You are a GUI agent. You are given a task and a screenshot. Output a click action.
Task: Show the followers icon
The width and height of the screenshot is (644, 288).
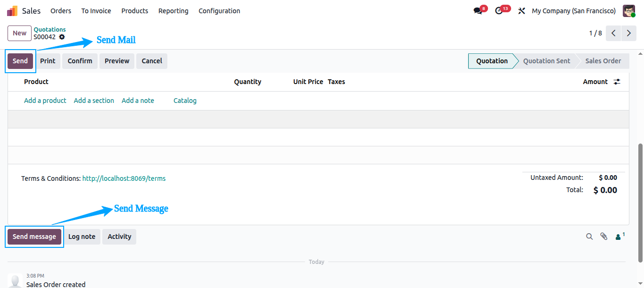click(620, 236)
